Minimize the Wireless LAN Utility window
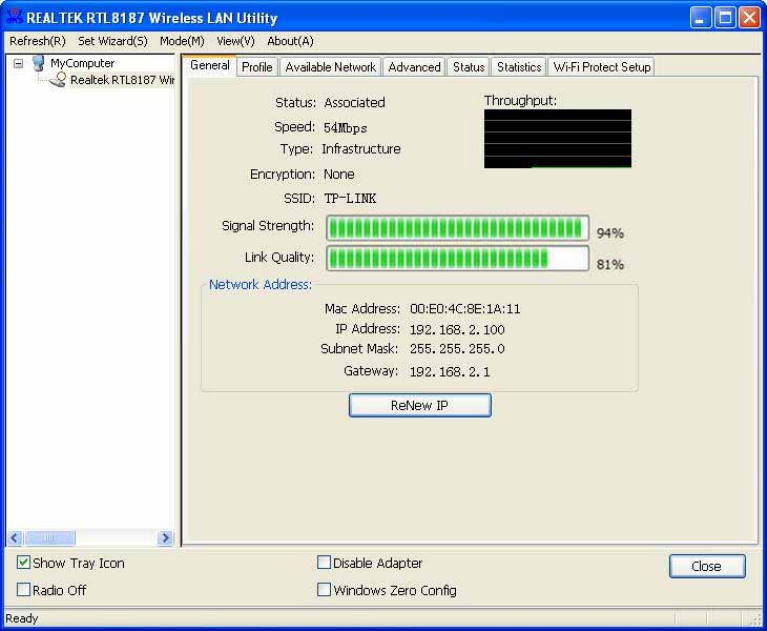 700,18
